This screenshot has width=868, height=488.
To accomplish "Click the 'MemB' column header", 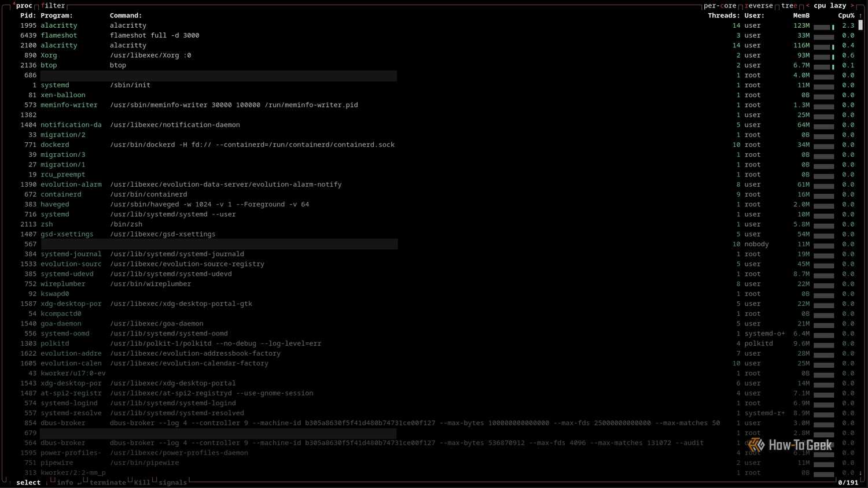I will (x=801, y=16).
